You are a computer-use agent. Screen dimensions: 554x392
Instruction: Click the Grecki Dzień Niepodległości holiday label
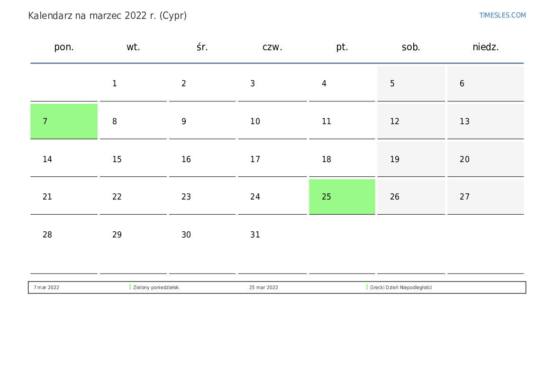(401, 288)
